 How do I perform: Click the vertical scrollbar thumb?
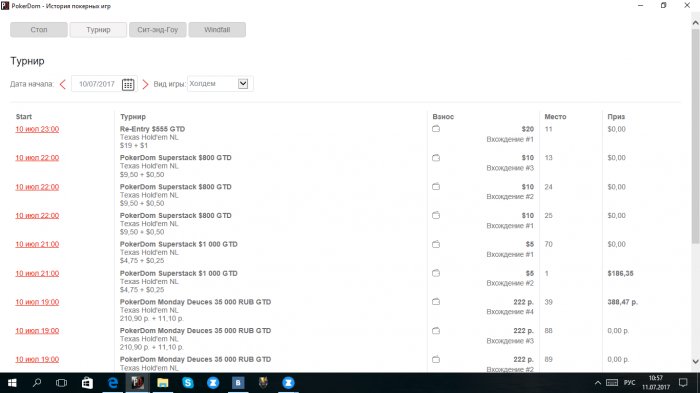click(696, 136)
